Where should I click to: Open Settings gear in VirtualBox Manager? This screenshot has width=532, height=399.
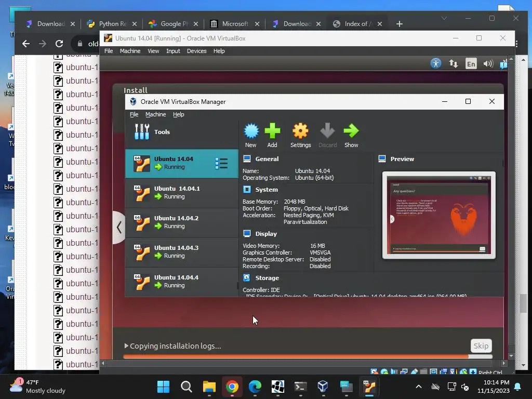pyautogui.click(x=300, y=135)
